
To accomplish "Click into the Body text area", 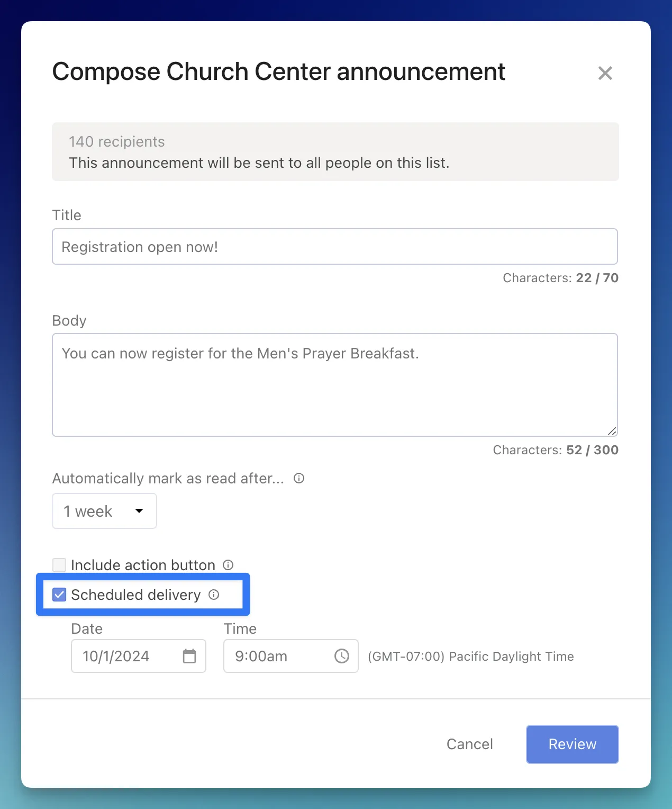I will click(x=334, y=385).
